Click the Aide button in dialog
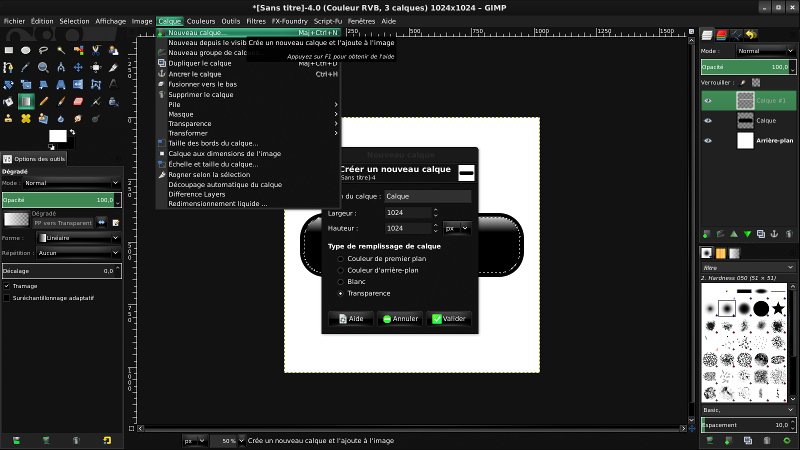800x450 pixels. 351,318
